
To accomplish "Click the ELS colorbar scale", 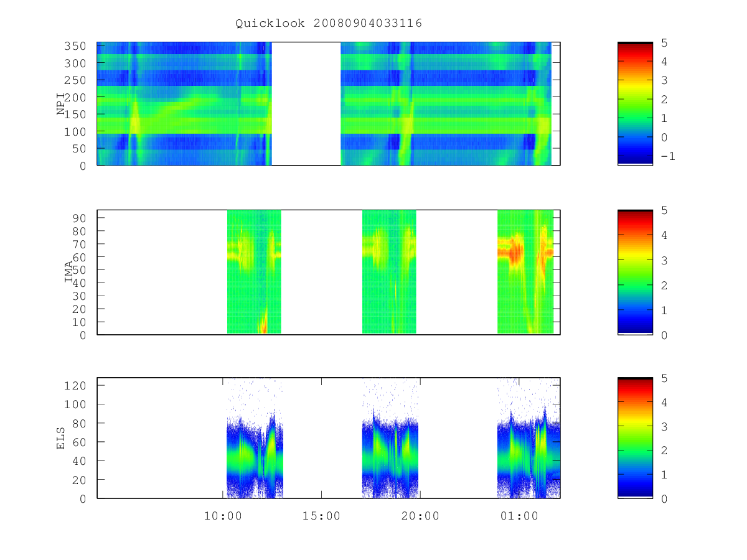I will click(x=635, y=438).
